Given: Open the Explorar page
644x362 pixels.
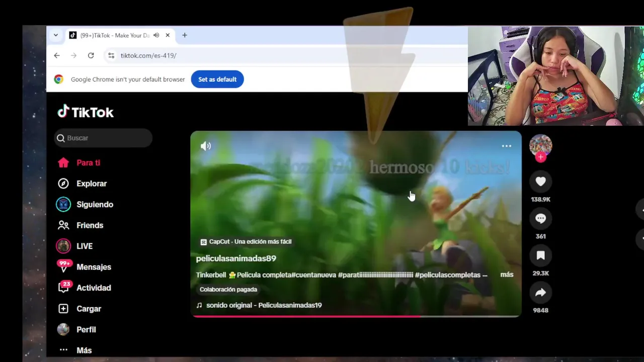Looking at the screenshot, I should pos(92,184).
